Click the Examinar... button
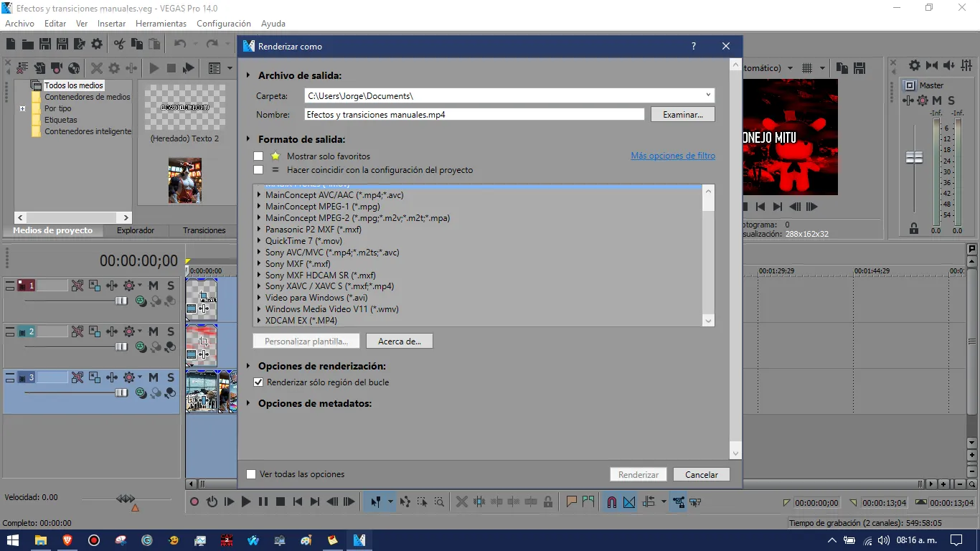Viewport: 980px width, 551px height. (682, 114)
